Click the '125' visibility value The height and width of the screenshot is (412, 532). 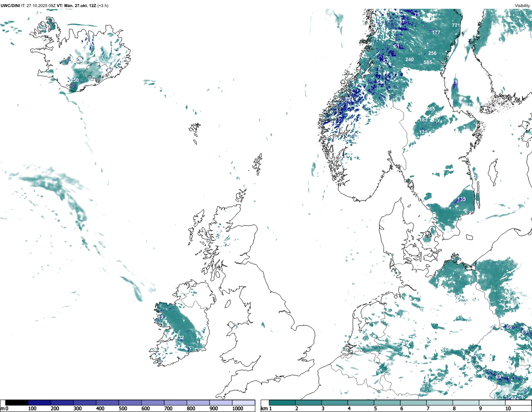coord(423,132)
